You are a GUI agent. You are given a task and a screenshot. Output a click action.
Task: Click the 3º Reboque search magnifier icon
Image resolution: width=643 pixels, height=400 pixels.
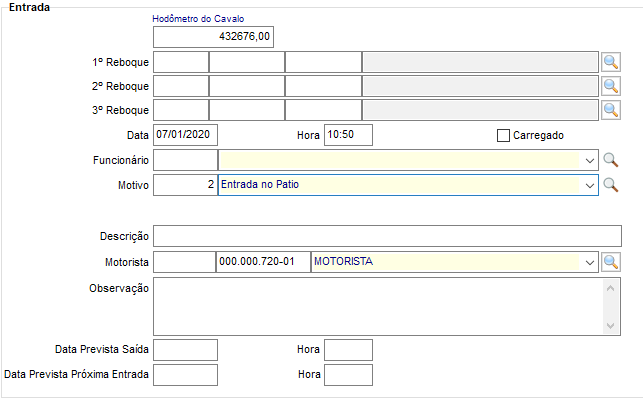click(x=611, y=109)
